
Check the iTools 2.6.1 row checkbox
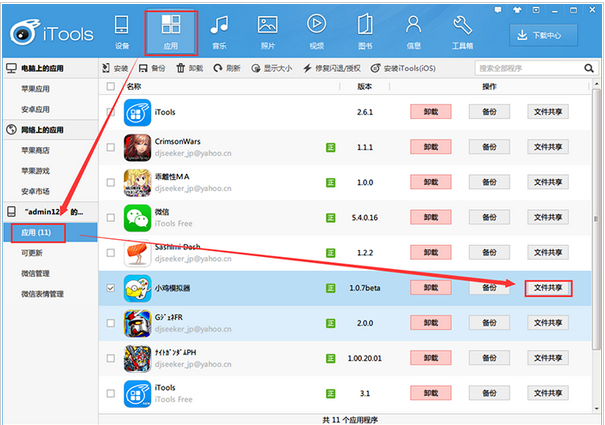[x=111, y=112]
